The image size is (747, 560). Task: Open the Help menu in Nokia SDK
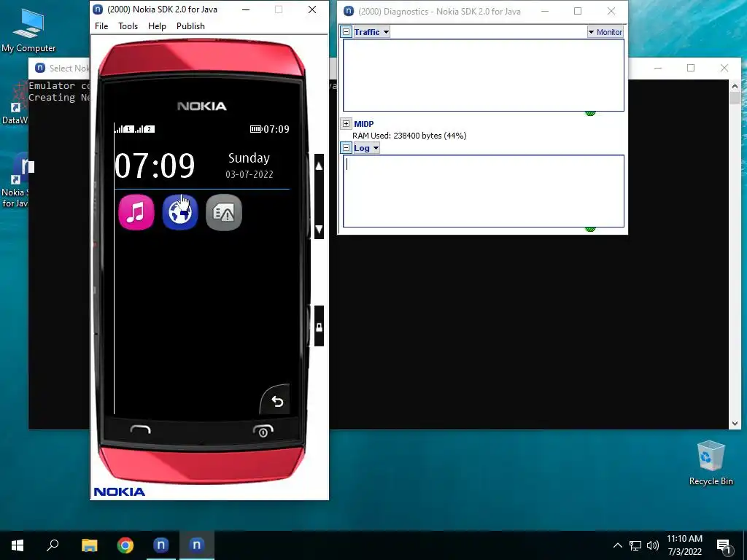(x=157, y=26)
